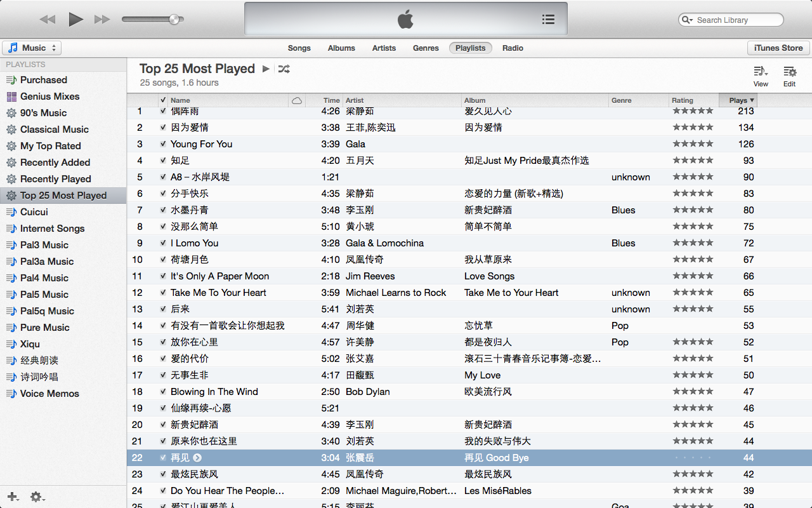Switch to the Artists tab

[x=384, y=48]
